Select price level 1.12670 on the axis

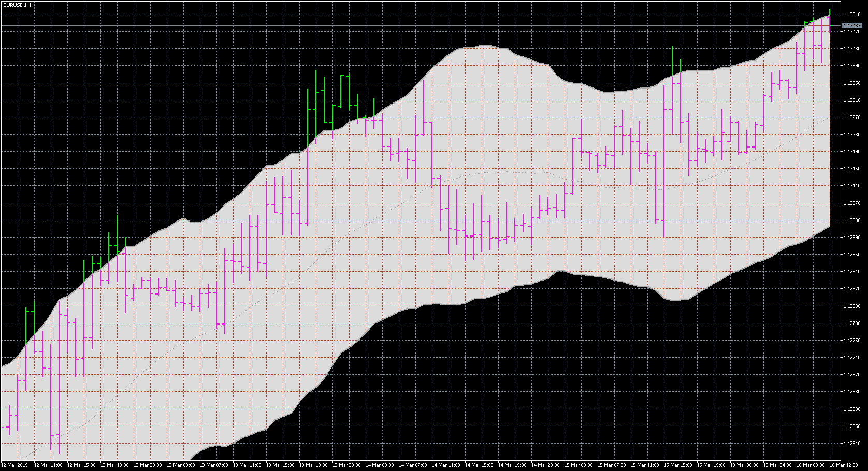click(x=852, y=375)
